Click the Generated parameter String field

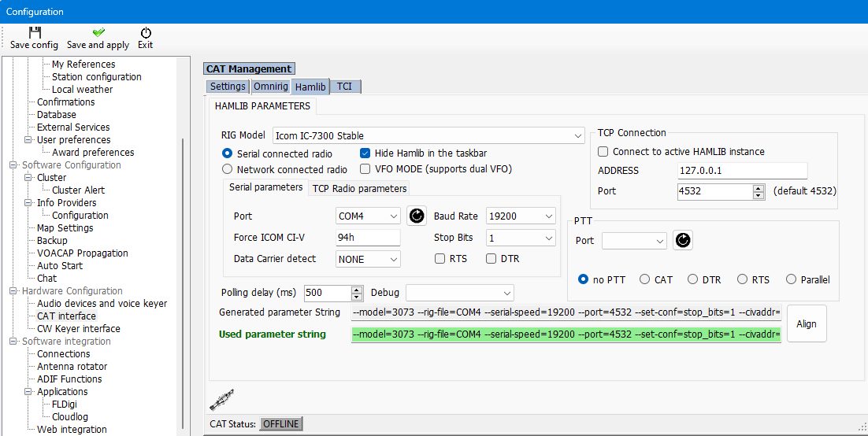point(566,312)
